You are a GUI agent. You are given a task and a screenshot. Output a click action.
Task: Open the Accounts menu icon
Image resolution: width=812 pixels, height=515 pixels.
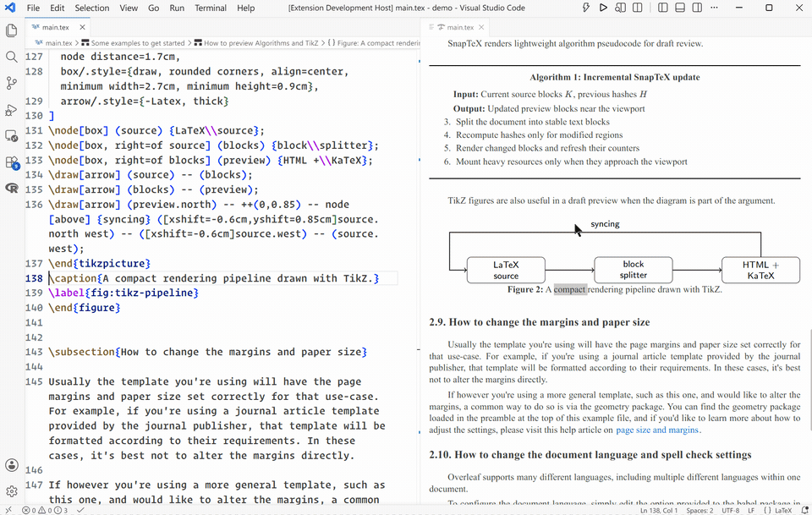(11, 465)
